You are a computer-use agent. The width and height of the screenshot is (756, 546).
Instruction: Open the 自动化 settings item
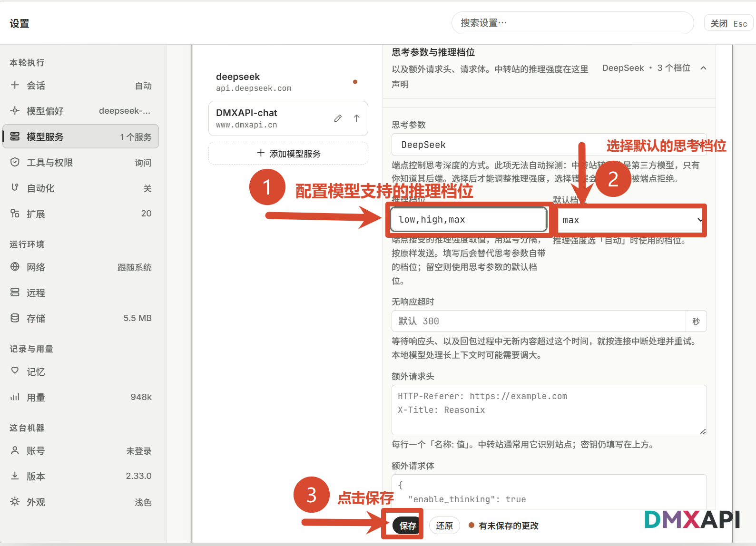81,188
